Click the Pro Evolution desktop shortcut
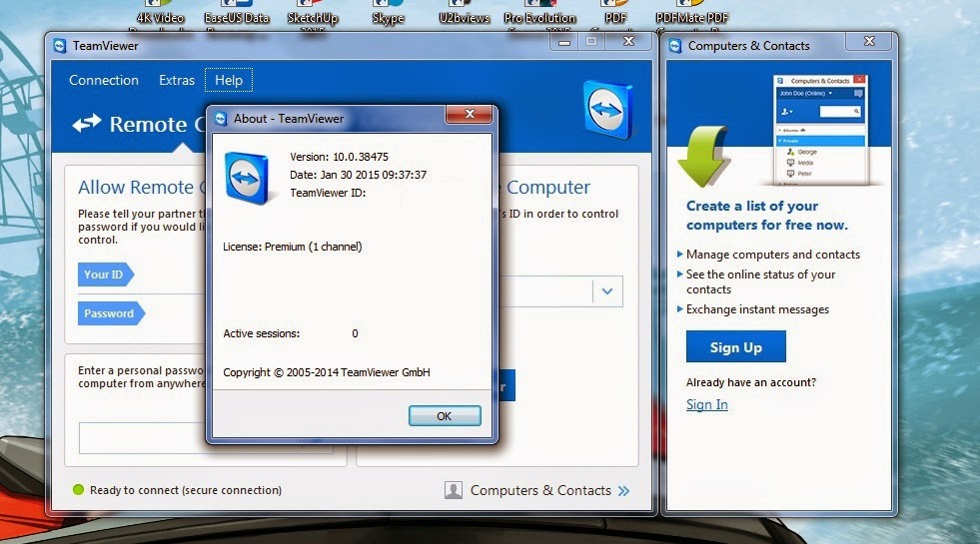Image resolution: width=980 pixels, height=544 pixels. [x=540, y=16]
